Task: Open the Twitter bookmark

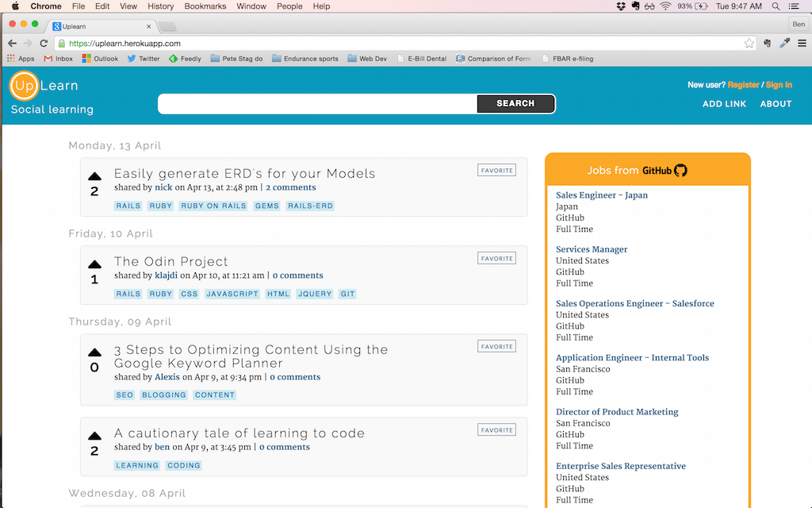Action: tap(144, 59)
